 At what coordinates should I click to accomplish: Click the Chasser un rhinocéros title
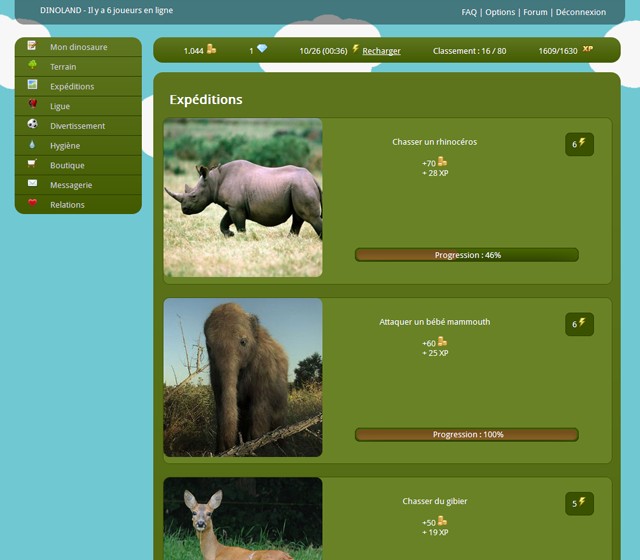pyautogui.click(x=435, y=142)
